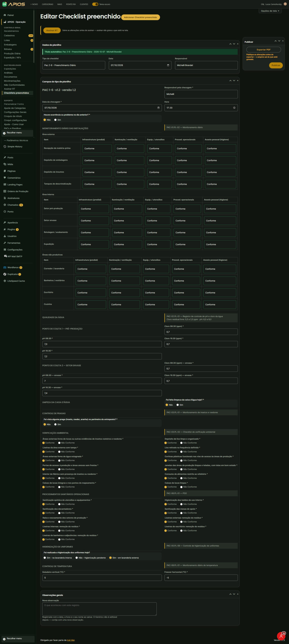The width and height of the screenshot is (289, 644).
Task: Toggle the Tema escuro switch
Action: click(95, 4)
